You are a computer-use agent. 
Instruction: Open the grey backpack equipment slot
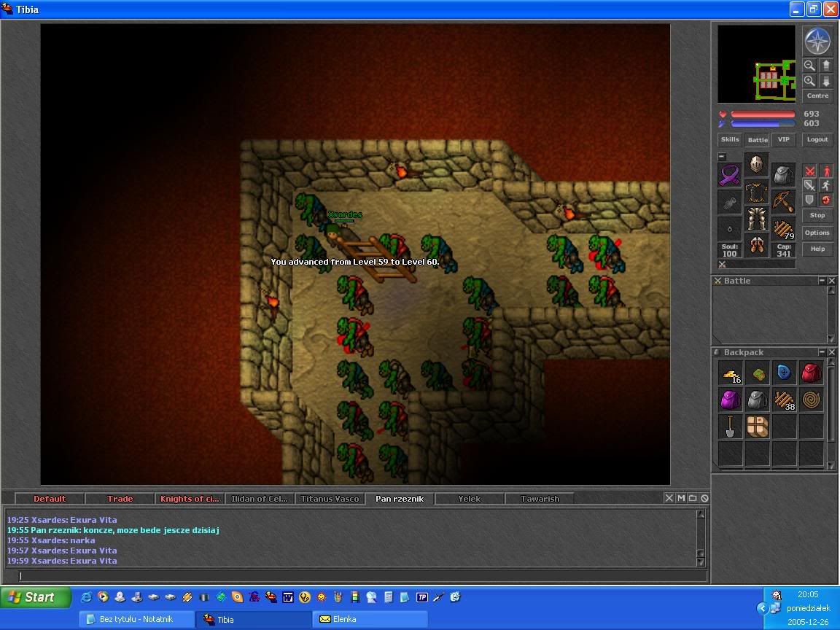(784, 175)
